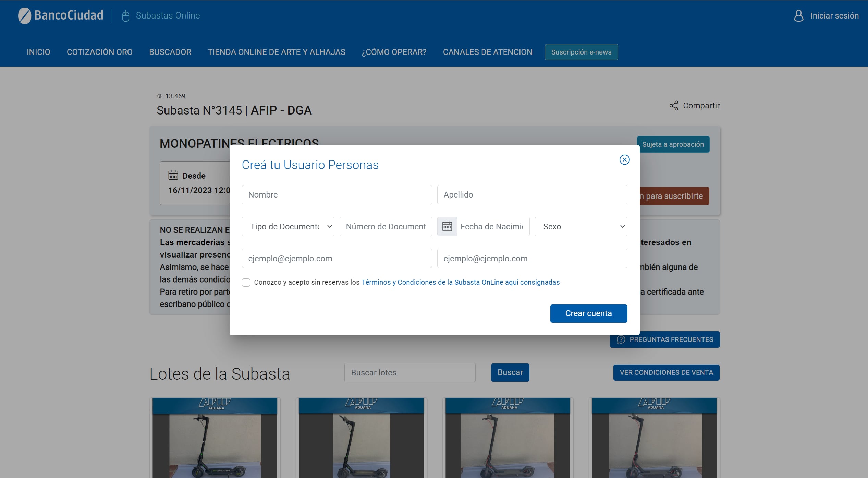Viewport: 868px width, 478px height.
Task: Click the Compartir text link
Action: click(701, 106)
